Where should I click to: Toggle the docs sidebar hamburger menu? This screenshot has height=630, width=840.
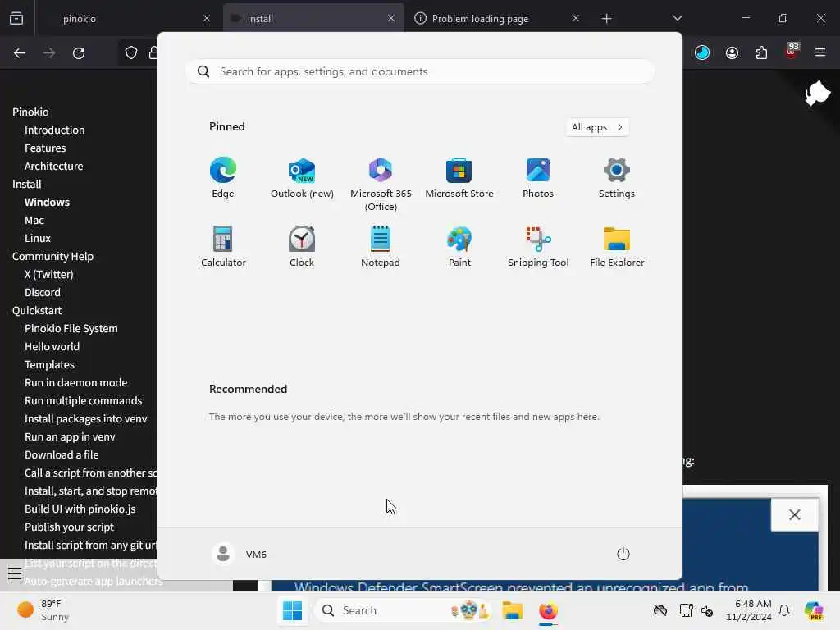15,573
